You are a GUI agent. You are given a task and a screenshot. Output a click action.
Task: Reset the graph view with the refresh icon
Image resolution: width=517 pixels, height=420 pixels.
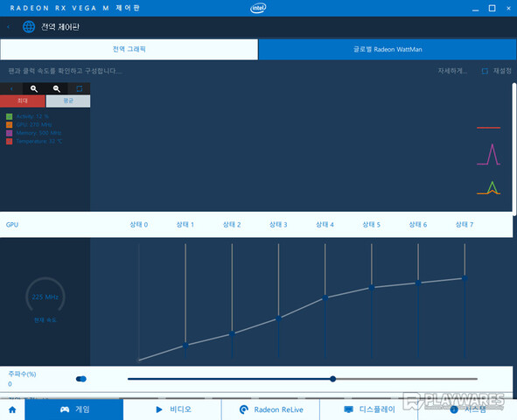(x=79, y=88)
